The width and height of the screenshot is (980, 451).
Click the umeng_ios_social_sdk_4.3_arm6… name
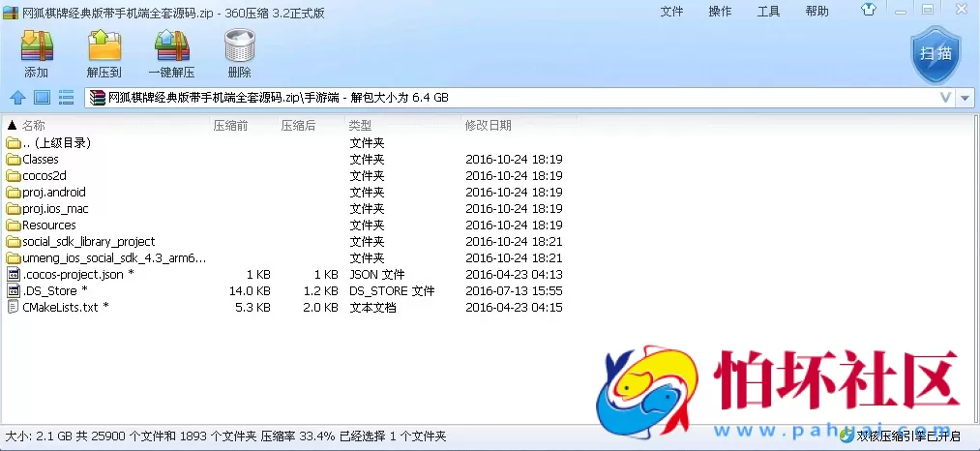pyautogui.click(x=114, y=257)
